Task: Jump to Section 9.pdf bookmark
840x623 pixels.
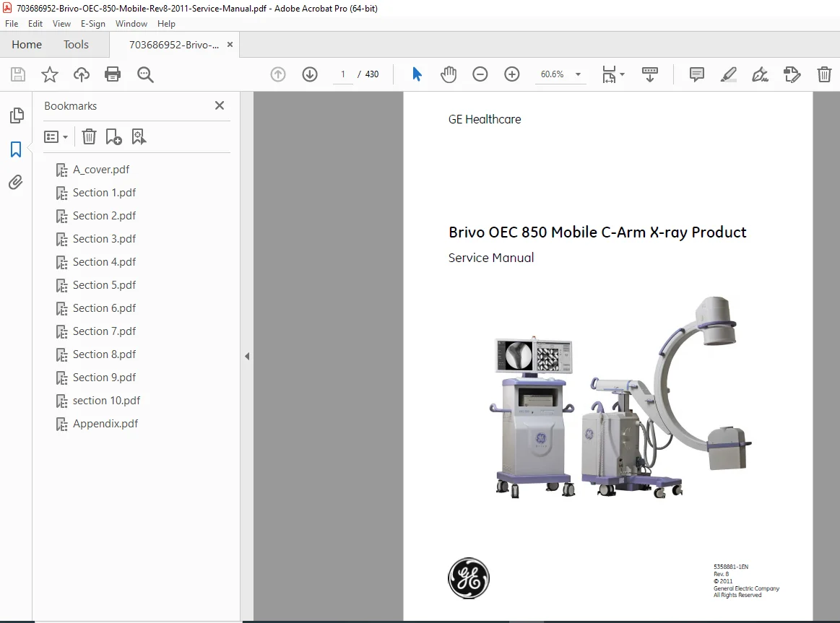Action: pos(104,378)
